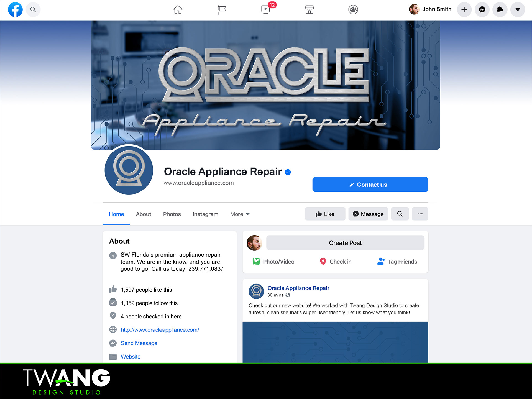
Task: Switch to the About tab
Action: click(x=144, y=214)
